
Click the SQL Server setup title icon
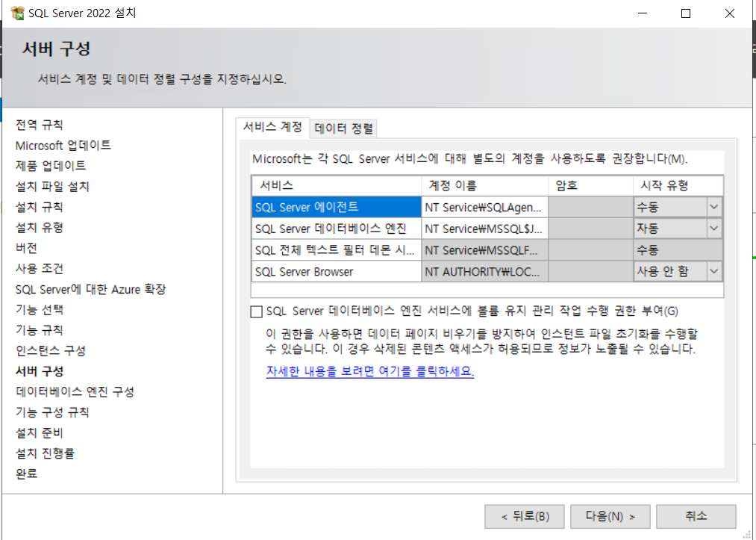pyautogui.click(x=17, y=13)
